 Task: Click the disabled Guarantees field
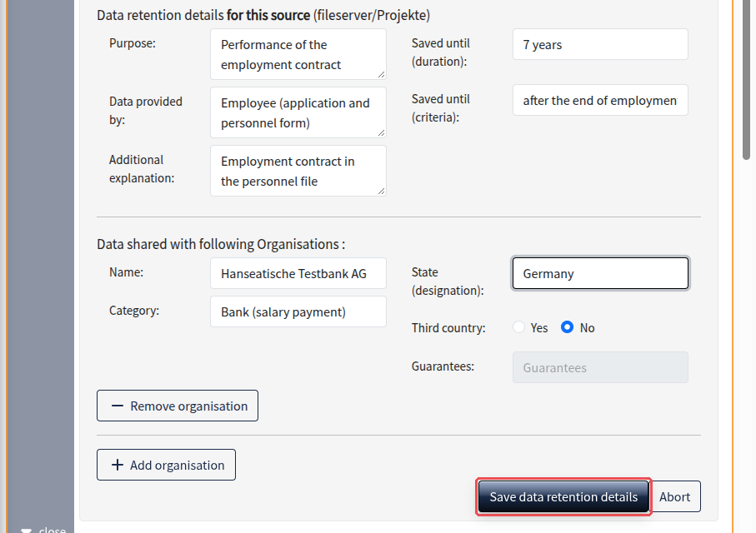coord(600,367)
